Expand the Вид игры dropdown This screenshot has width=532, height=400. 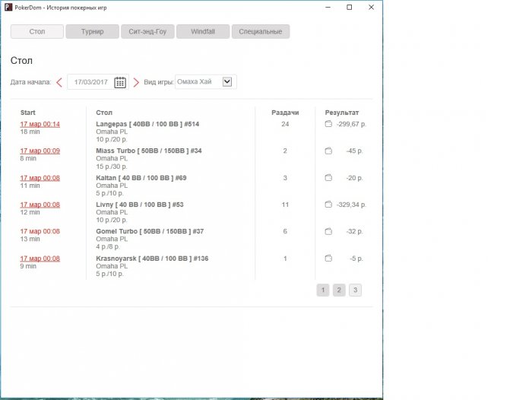tap(226, 82)
